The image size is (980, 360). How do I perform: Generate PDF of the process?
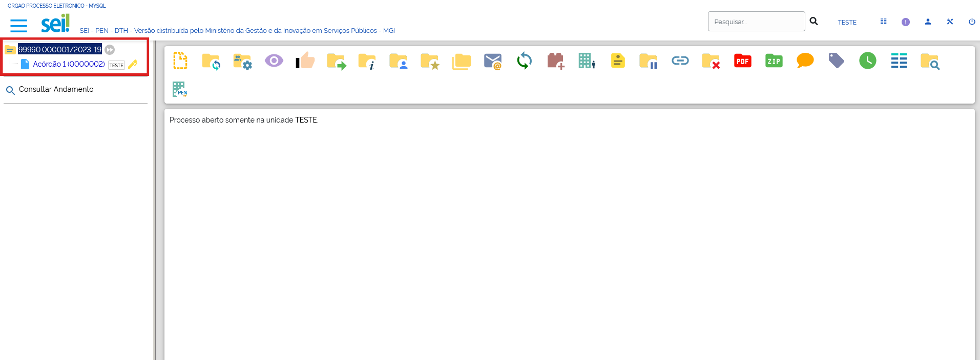(743, 61)
